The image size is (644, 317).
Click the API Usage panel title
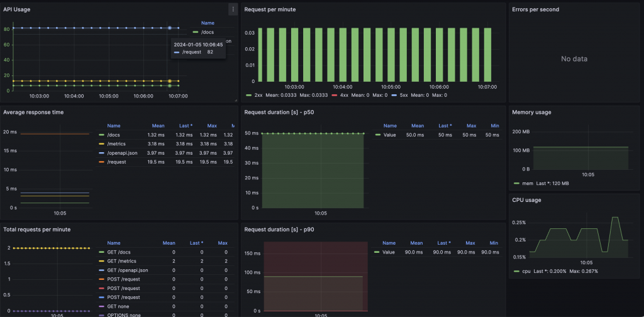[x=16, y=9]
